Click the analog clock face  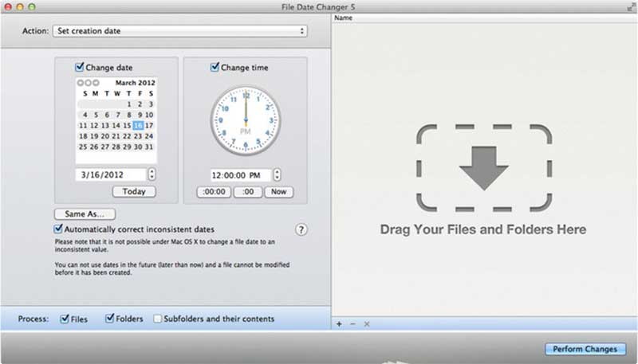point(246,120)
